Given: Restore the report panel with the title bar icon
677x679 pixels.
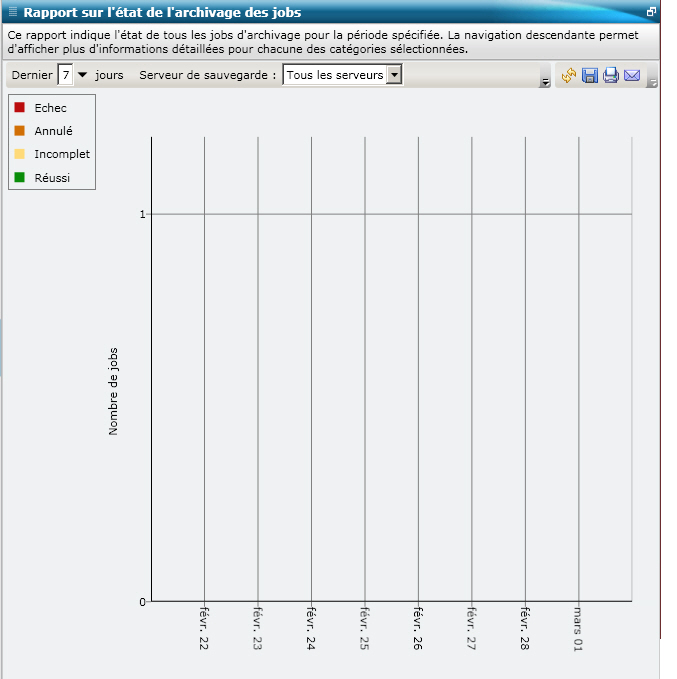Looking at the screenshot, I should tap(651, 12).
